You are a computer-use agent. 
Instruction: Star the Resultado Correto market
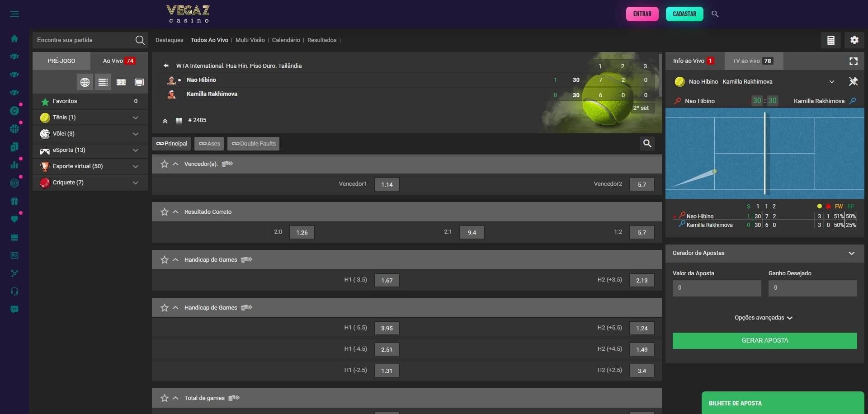[x=165, y=212]
